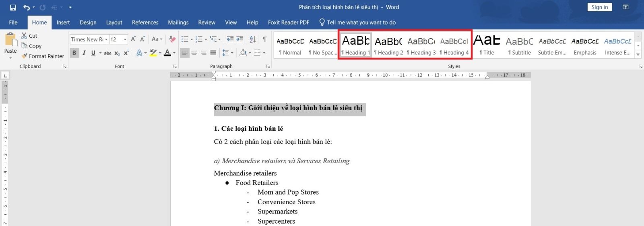This screenshot has height=226, width=644.
Task: Toggle italic formatting
Action: coord(84,53)
